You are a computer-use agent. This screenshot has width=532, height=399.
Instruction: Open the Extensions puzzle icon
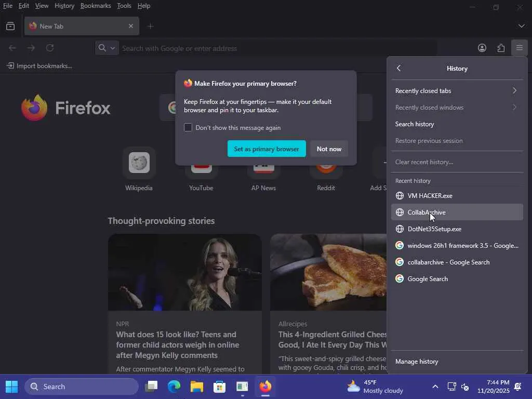point(501,48)
